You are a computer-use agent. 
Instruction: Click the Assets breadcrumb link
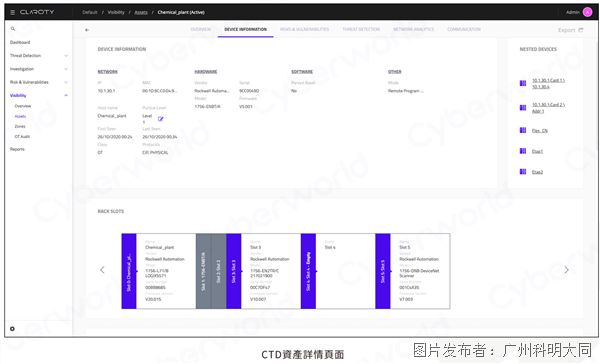point(141,12)
